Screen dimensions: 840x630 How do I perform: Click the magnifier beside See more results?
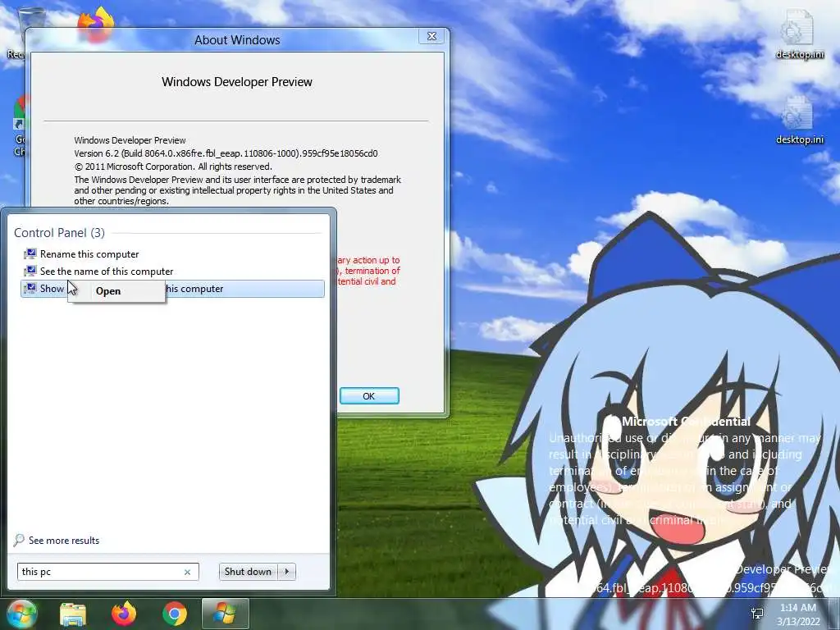coord(19,540)
